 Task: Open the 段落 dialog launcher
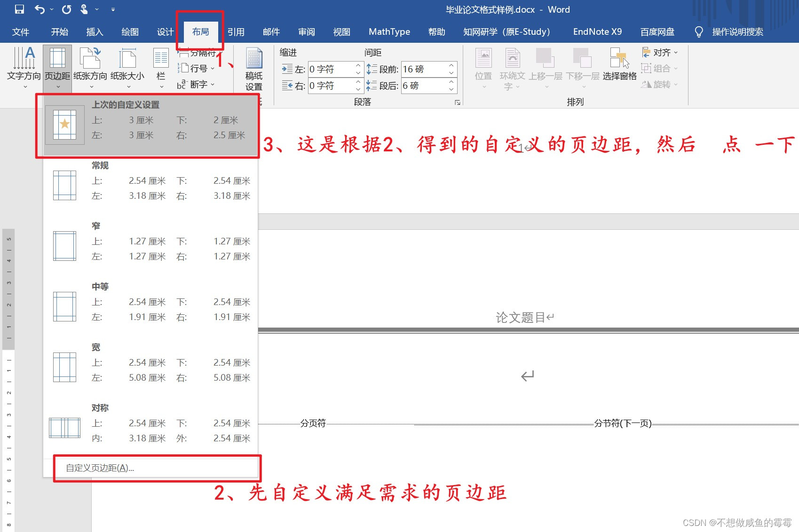tap(458, 102)
